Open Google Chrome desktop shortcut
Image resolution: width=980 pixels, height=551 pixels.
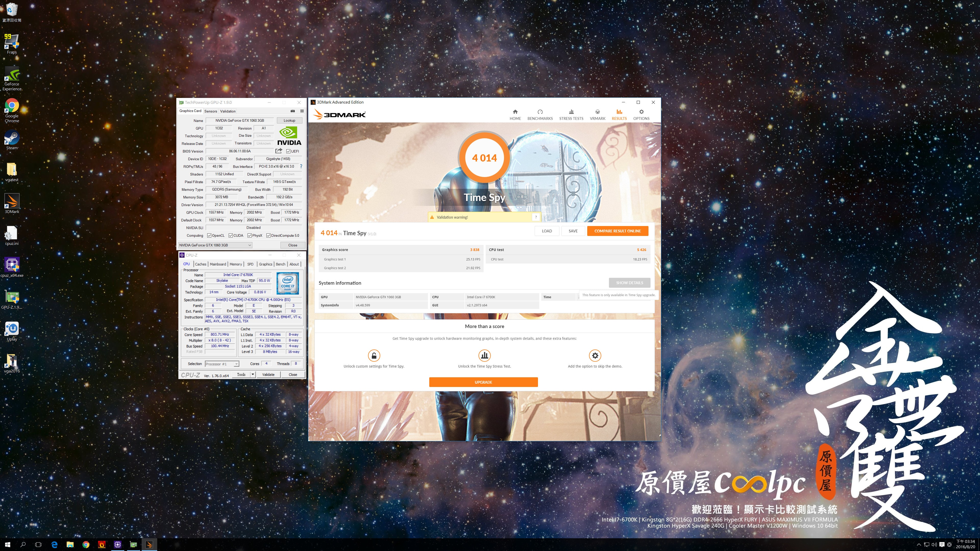pos(12,111)
